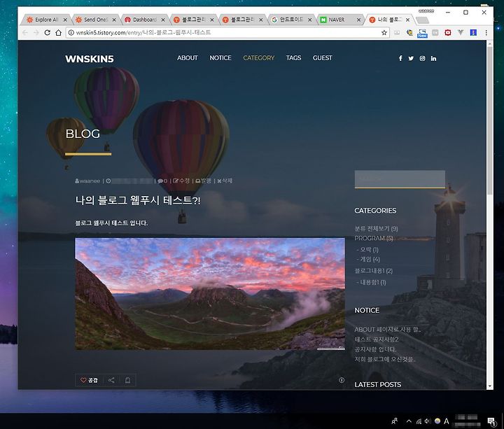The height and width of the screenshot is (429, 504).
Task: Click the WNSKIN5 site logo
Action: 90,59
